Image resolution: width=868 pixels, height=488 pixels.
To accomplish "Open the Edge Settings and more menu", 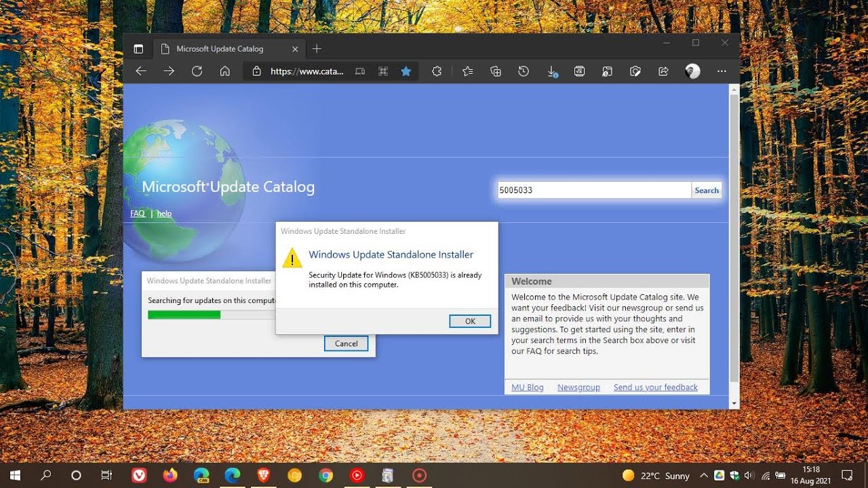I will click(722, 71).
